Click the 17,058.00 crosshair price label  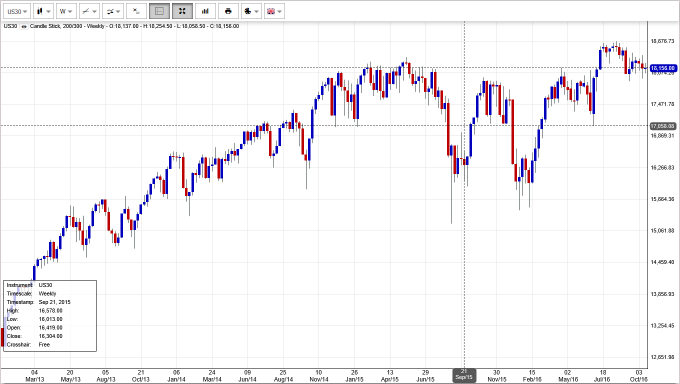click(663, 126)
